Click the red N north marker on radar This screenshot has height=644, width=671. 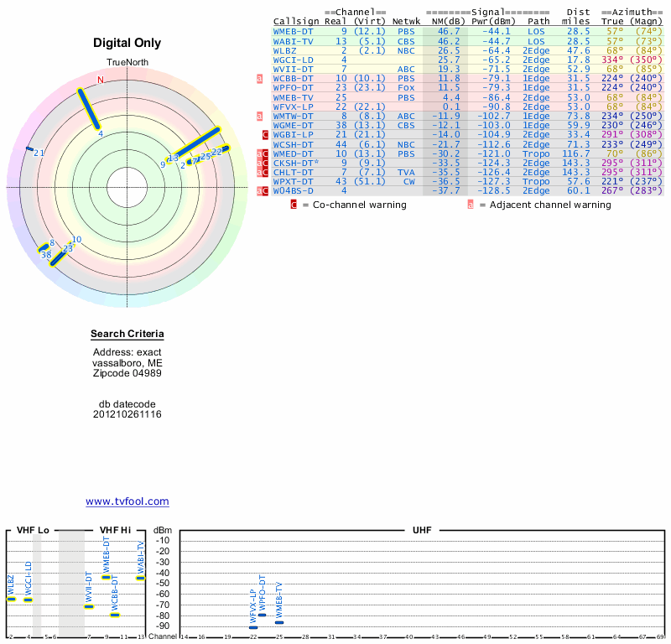pos(101,80)
